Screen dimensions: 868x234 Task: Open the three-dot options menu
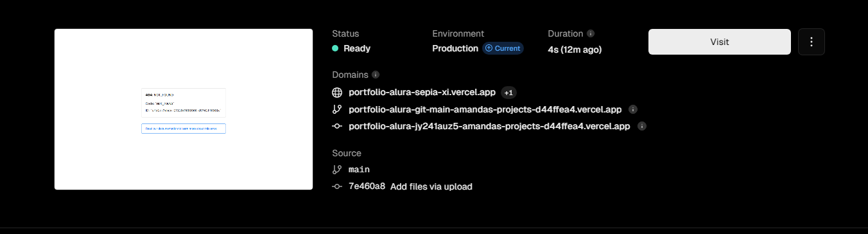[812, 42]
